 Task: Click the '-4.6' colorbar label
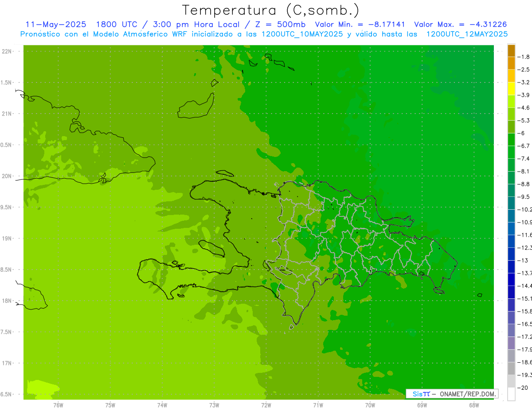(x=524, y=108)
